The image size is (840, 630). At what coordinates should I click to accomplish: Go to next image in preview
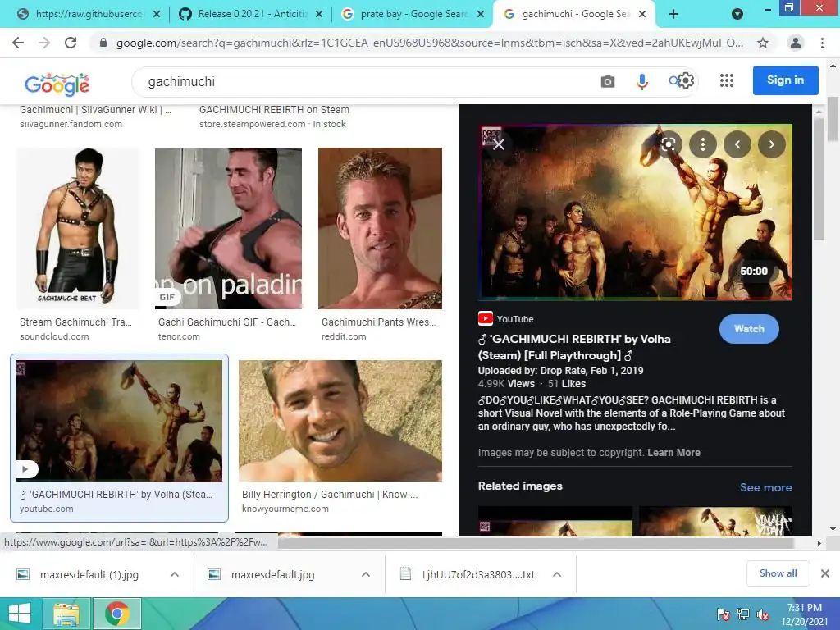click(771, 144)
